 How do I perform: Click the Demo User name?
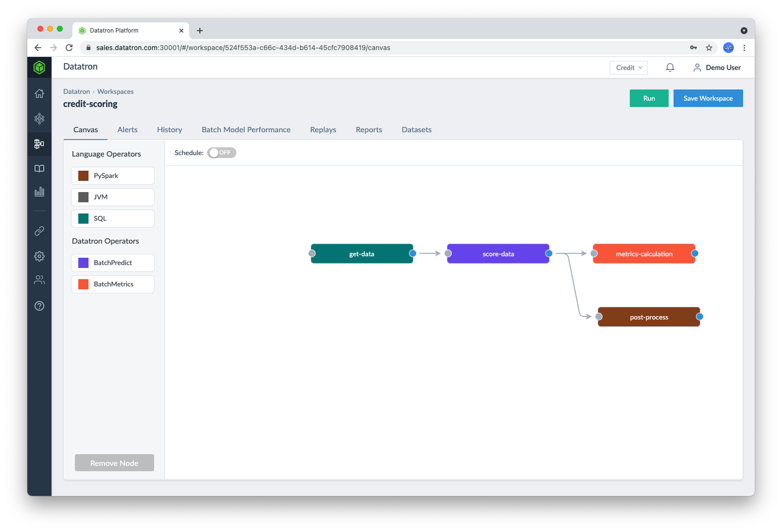pyautogui.click(x=723, y=68)
